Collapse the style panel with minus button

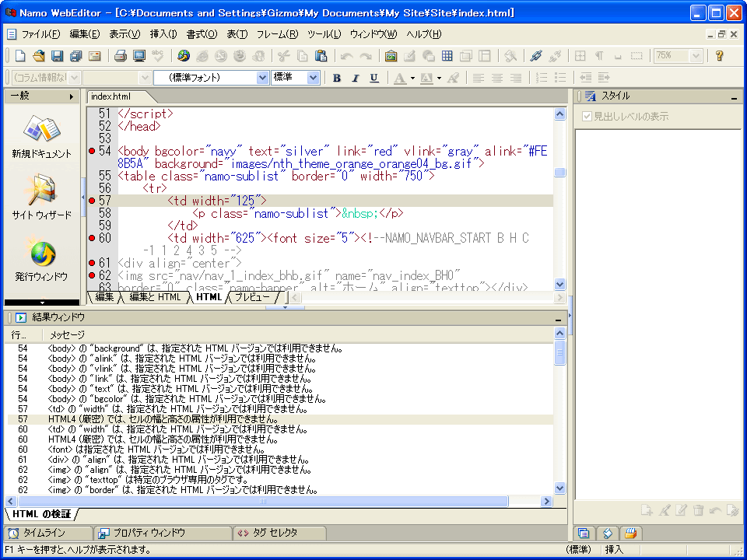point(734,98)
